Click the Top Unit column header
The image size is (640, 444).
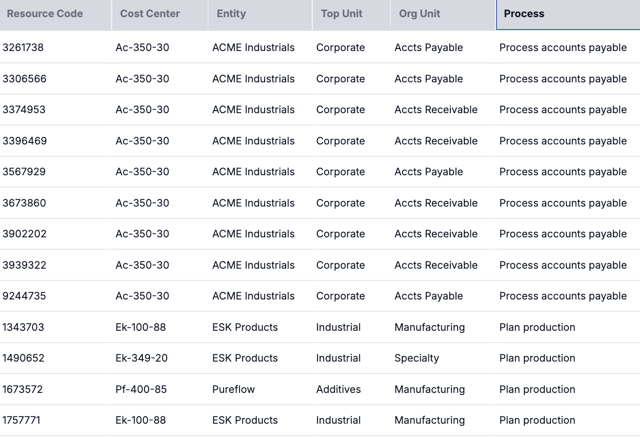342,14
